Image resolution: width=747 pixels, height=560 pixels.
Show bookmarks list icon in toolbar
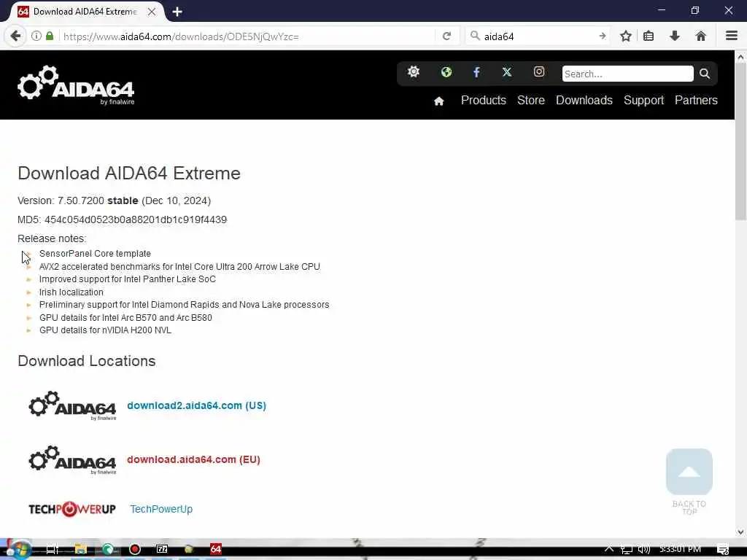(x=649, y=36)
